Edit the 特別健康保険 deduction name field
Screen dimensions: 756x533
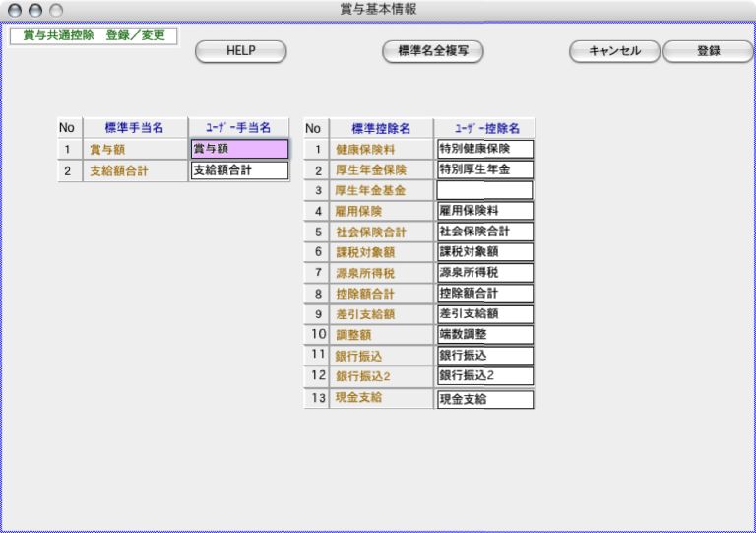[x=484, y=149]
